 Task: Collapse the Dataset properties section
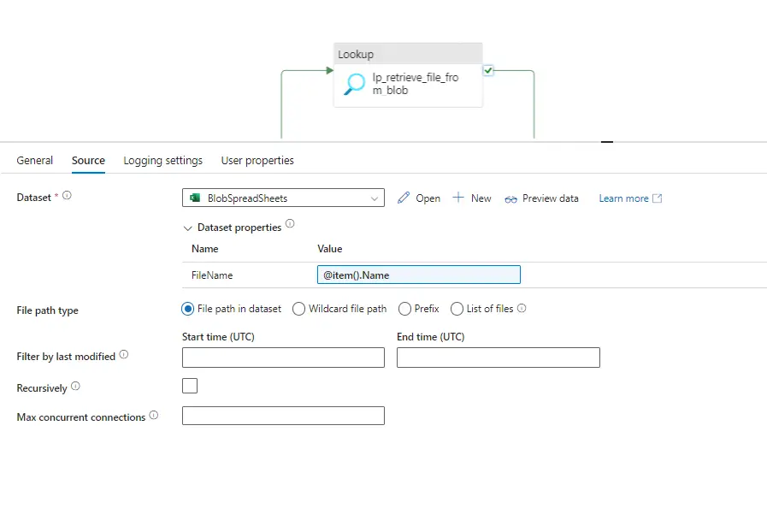point(188,228)
